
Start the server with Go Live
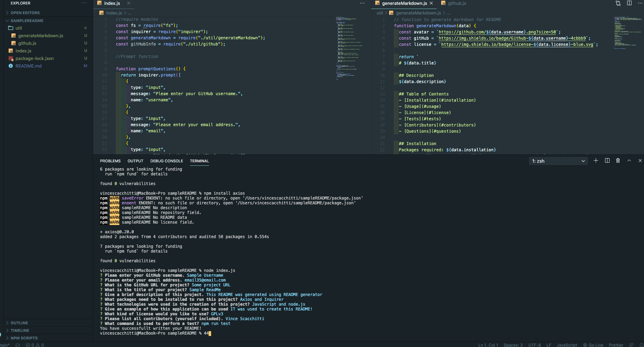click(593, 345)
